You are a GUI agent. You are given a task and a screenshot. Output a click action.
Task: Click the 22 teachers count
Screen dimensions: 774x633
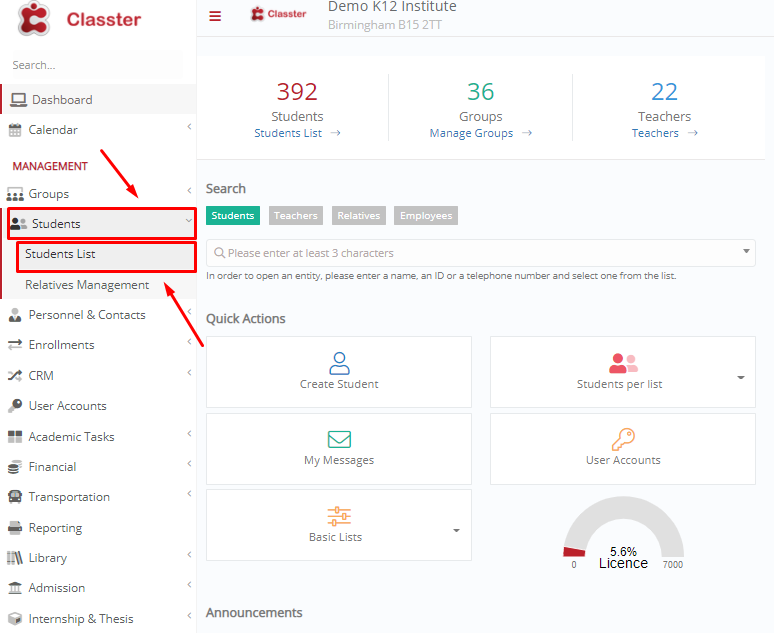coord(664,92)
